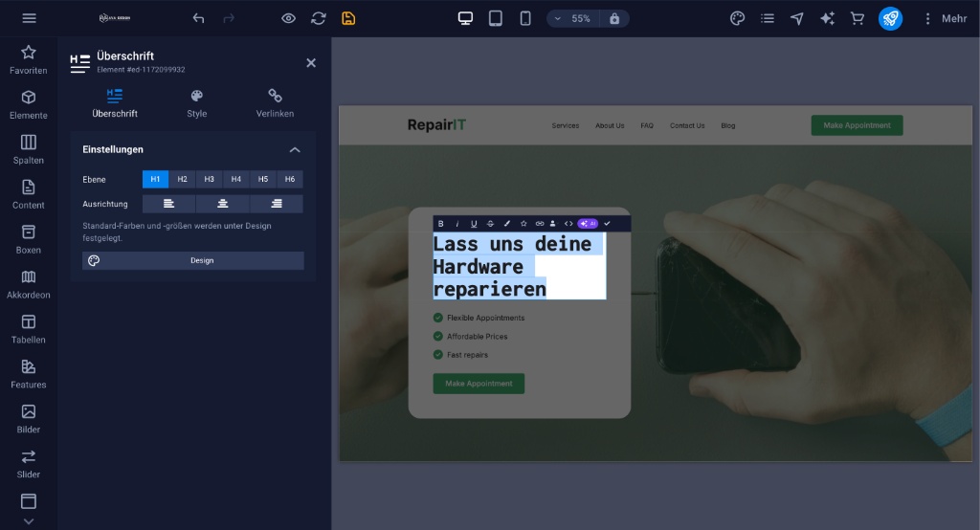Click the reload refresh icon

coord(318,18)
